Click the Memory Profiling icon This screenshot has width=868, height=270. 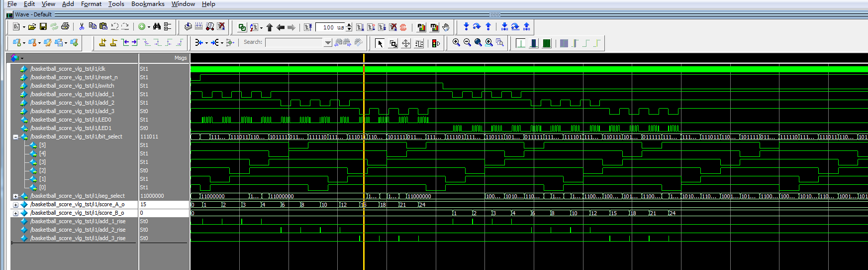(434, 27)
